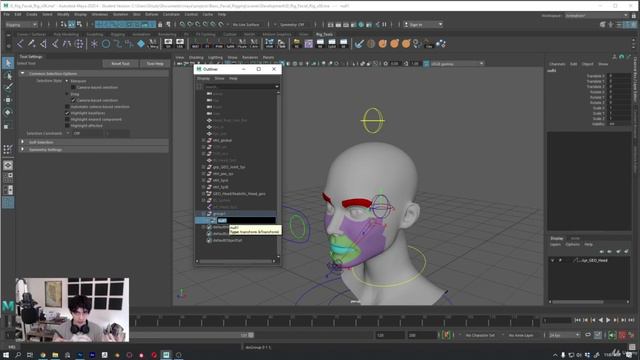Click the Reset Tool button
Viewport: 640px width, 360px height.
click(x=120, y=64)
